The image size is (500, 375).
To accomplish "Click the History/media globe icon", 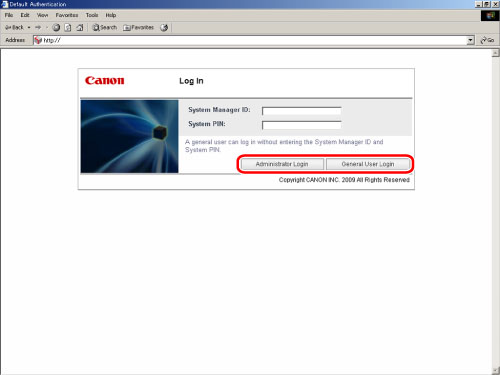I will tap(164, 28).
